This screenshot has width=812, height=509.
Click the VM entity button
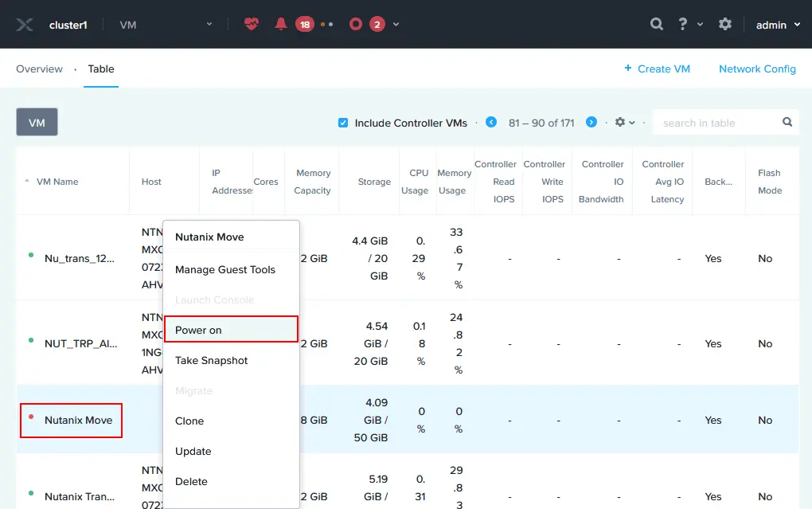37,123
